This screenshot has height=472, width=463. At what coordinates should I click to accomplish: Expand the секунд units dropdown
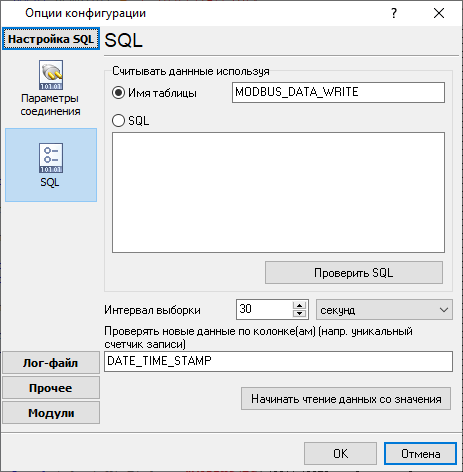(x=384, y=310)
